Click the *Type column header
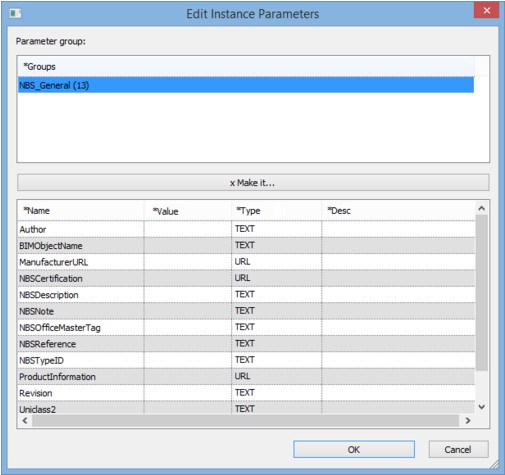505x475 pixels. (x=276, y=211)
